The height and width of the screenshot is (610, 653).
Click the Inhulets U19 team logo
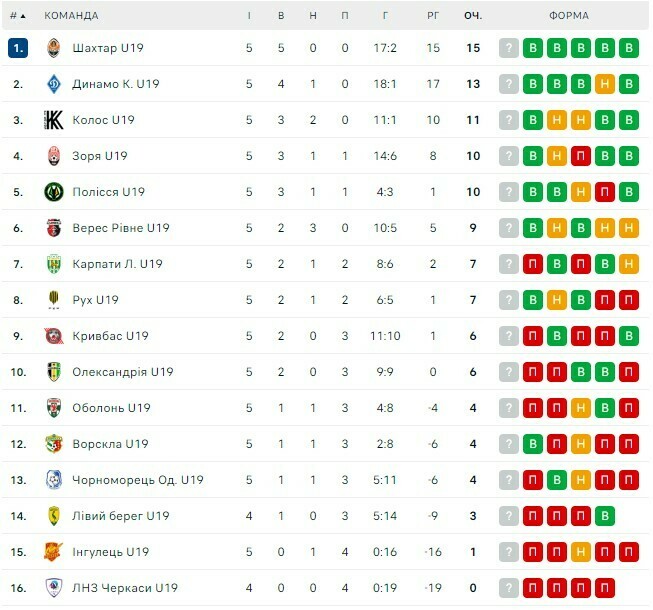(x=54, y=552)
